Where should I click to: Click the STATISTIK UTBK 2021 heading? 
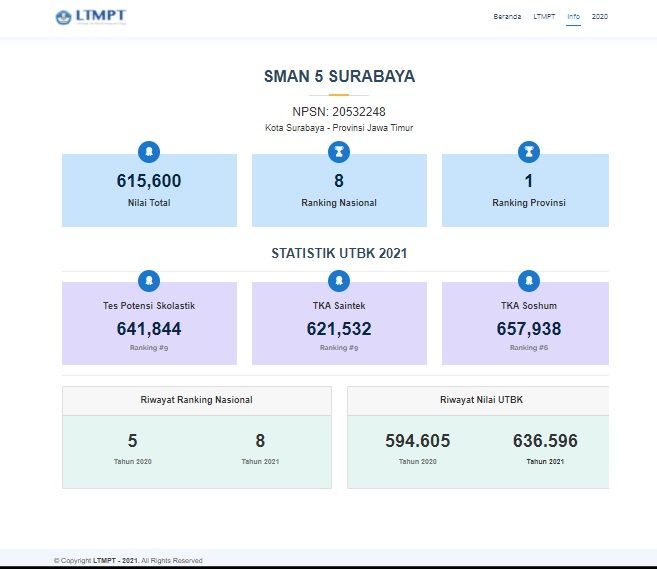tap(339, 253)
